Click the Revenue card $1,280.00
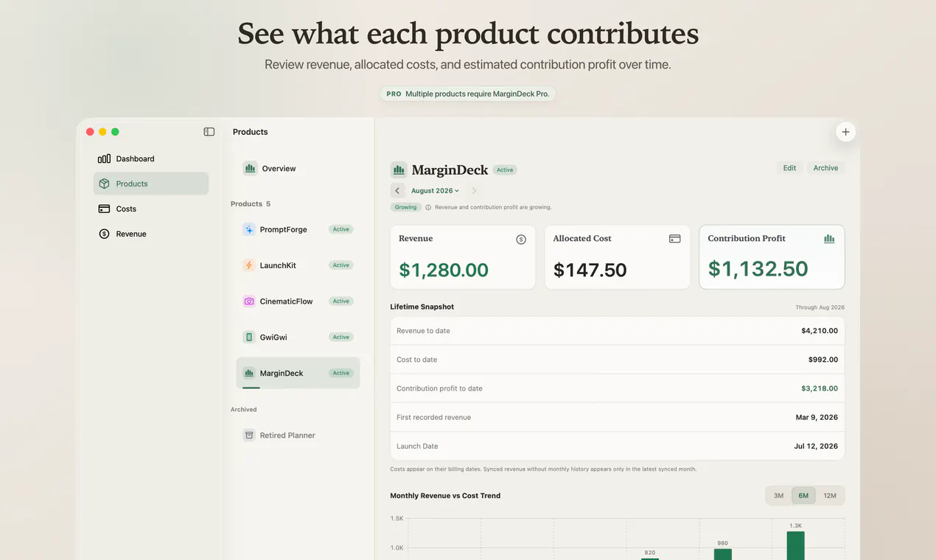This screenshot has width=936, height=560. click(463, 257)
